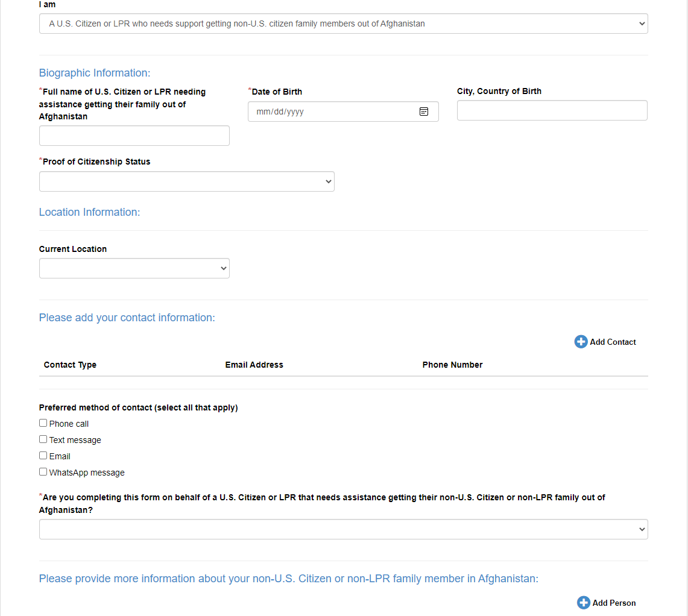Click the Full name input field
Image resolution: width=688 pixels, height=616 pixels.
click(x=134, y=136)
